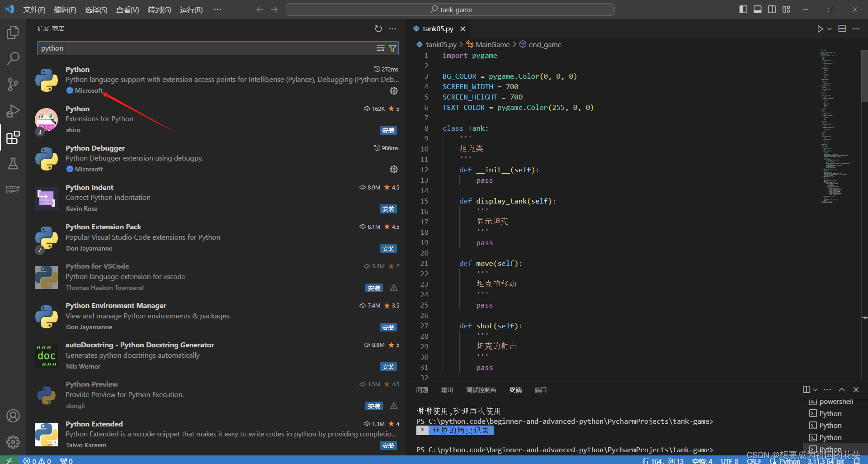Expand the run button dropdown
Screen dimensions: 868x464
tap(830, 28)
